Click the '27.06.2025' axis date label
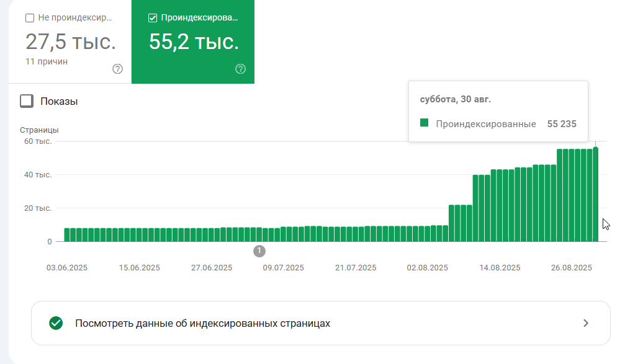This screenshot has width=625, height=364. point(212,268)
